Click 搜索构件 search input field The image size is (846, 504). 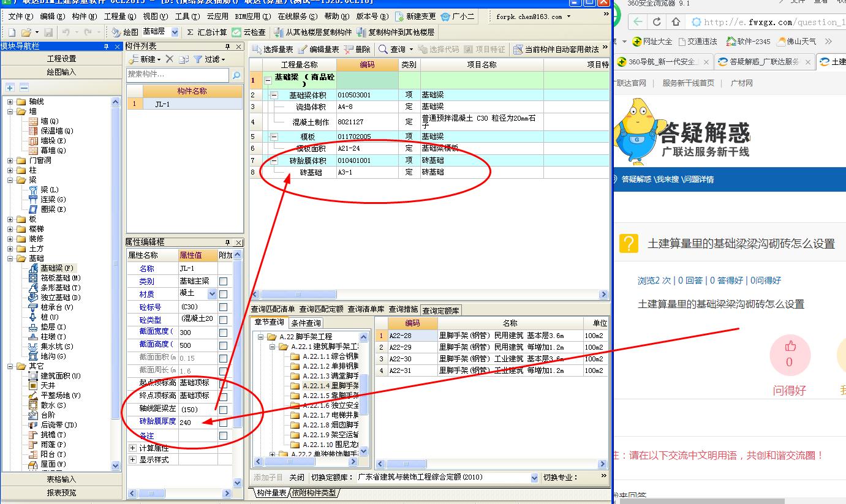pyautogui.click(x=178, y=75)
